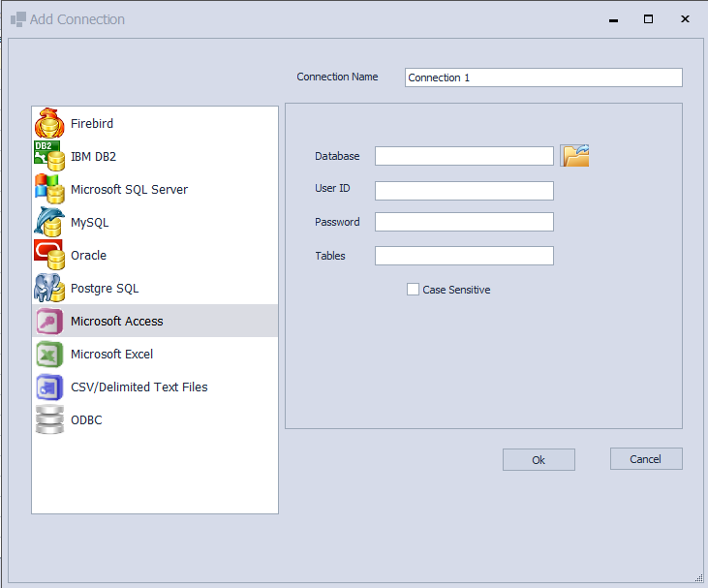
Task: Choose the CSV/Delimited Text Files icon
Action: 49,387
